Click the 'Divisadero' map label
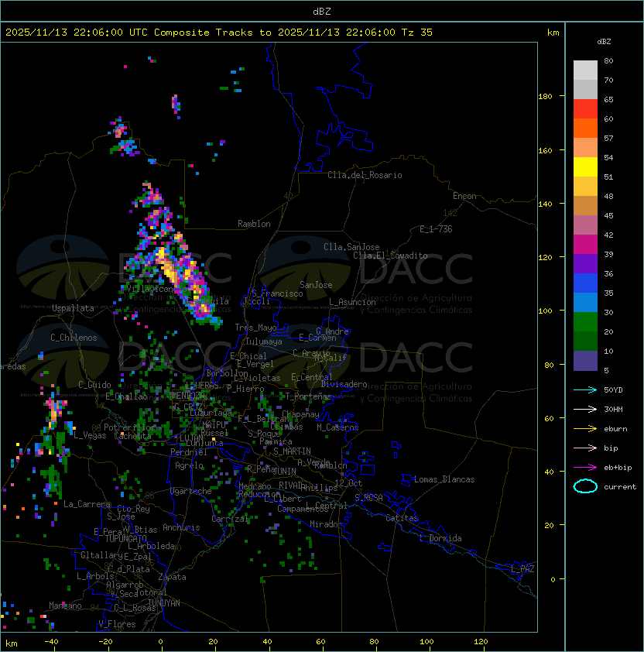The image size is (644, 652). 344,384
